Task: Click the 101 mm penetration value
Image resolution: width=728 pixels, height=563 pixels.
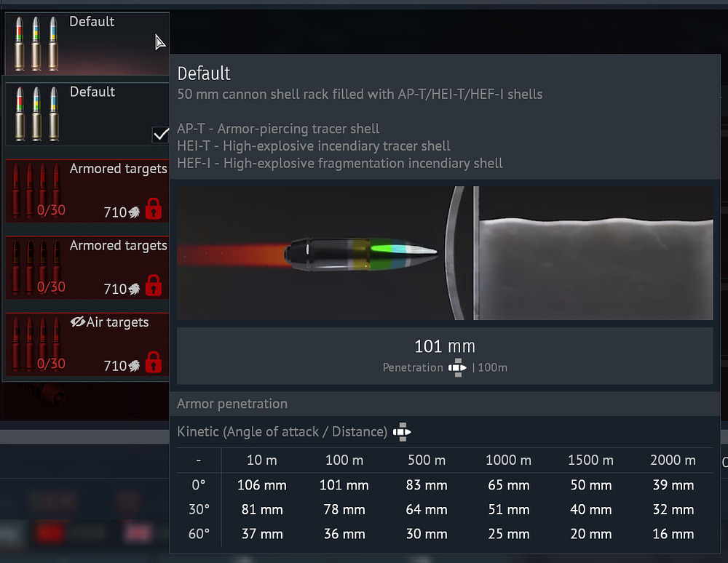Action: 445,346
